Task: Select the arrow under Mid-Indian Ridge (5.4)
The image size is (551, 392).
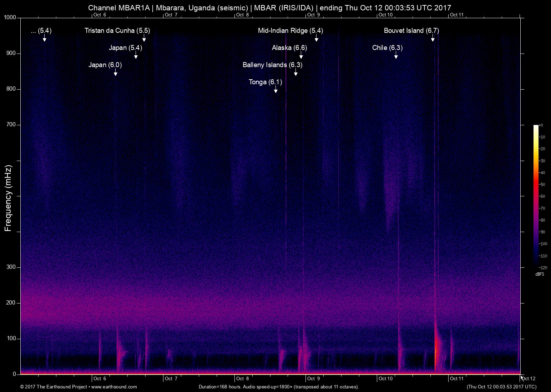Action: click(x=316, y=38)
